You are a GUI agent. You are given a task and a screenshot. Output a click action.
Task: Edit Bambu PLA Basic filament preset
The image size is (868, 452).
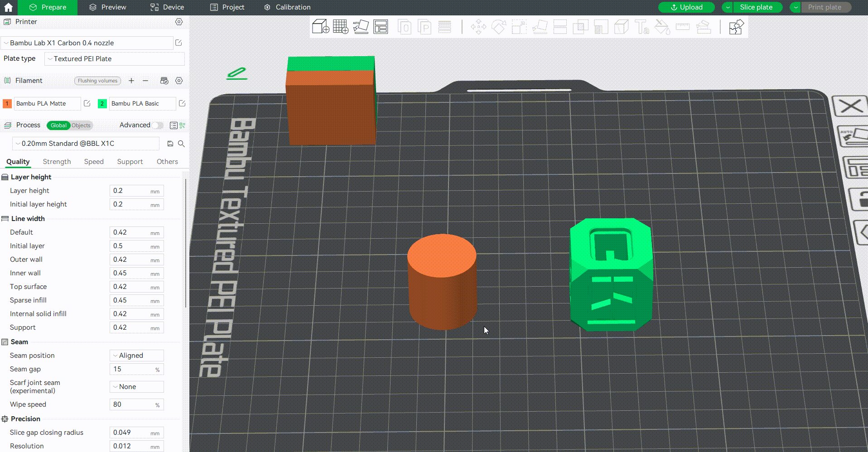coord(182,103)
